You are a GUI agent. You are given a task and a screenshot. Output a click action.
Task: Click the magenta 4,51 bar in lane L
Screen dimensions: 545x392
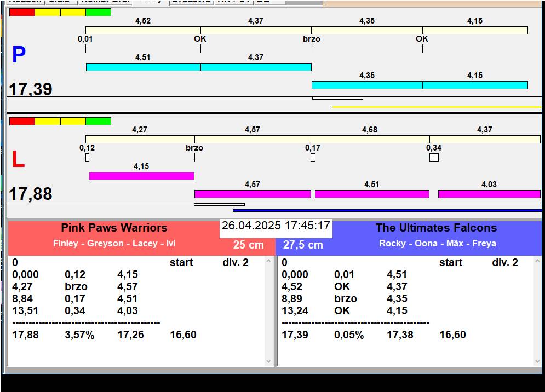click(x=372, y=194)
